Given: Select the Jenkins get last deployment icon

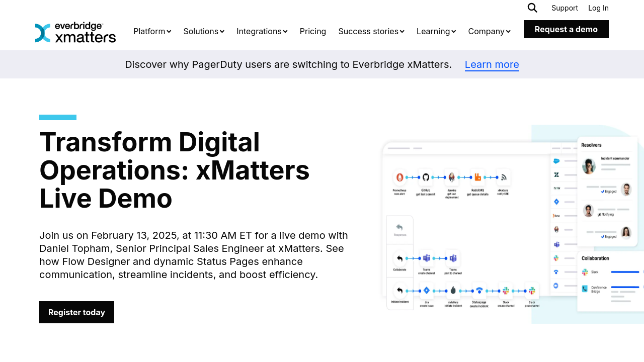Looking at the screenshot, I should (452, 177).
